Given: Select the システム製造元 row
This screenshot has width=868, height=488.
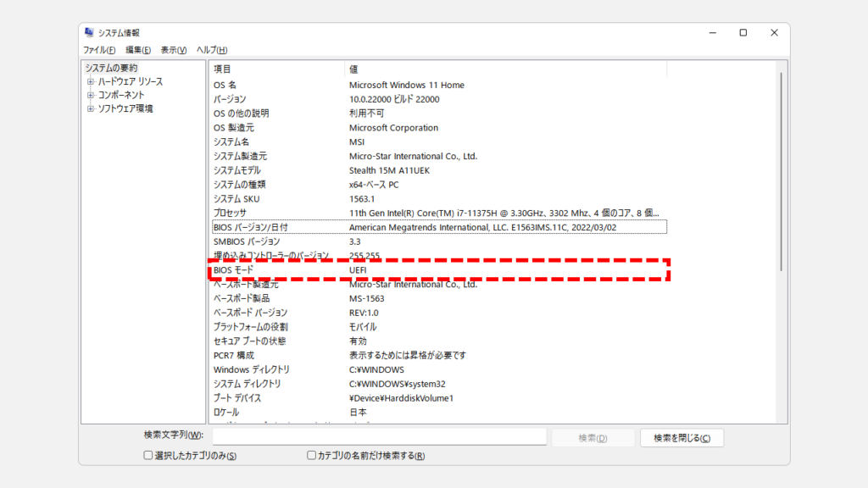Looking at the screenshot, I should 440,156.
